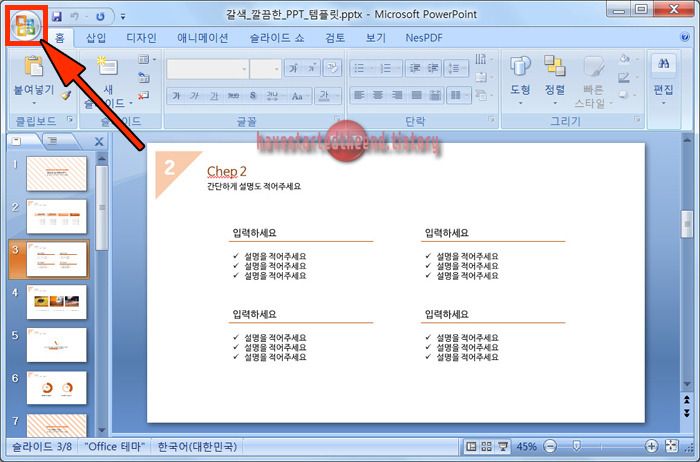Open the 삽입 ribbon tab
The height and width of the screenshot is (462, 700).
(x=96, y=38)
